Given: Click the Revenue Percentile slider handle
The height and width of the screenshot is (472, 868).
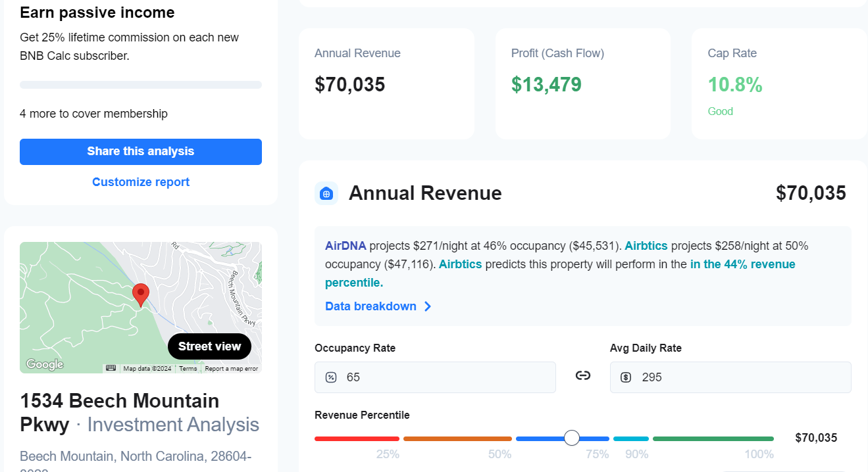Looking at the screenshot, I should click(572, 438).
